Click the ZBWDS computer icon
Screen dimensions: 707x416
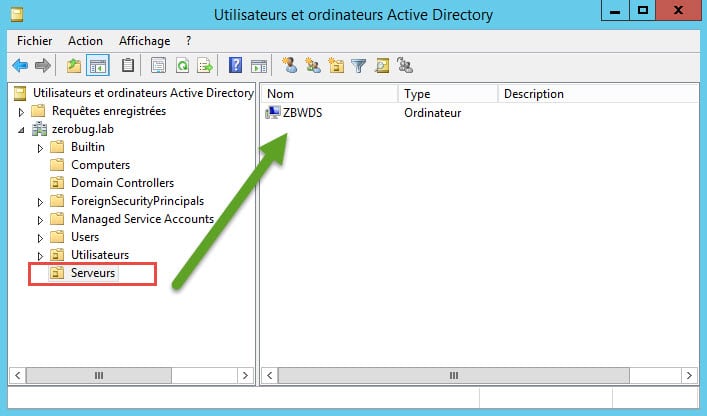pyautogui.click(x=272, y=112)
